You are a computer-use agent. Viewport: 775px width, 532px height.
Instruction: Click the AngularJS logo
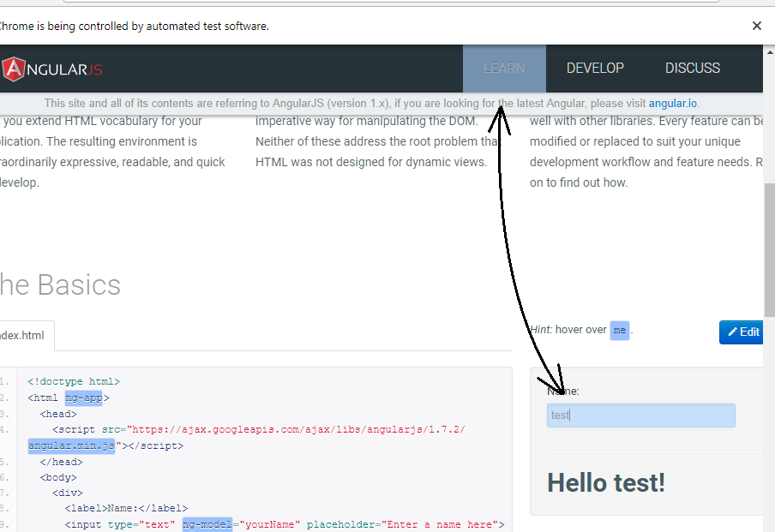tap(51, 69)
